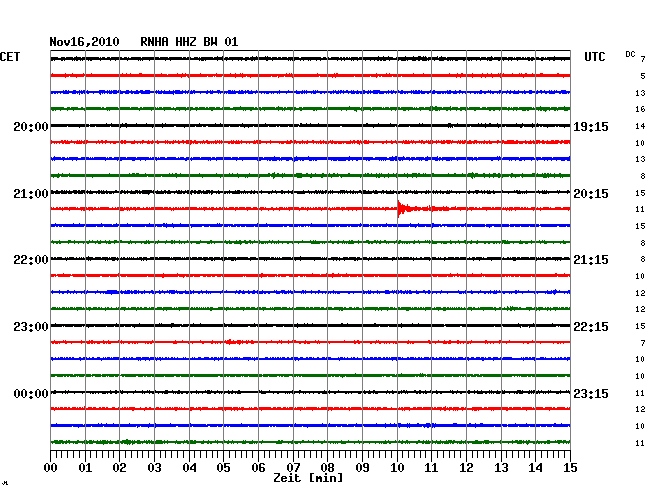Viewport: 650px width, 494px height.
Task: Click the 00 minute tick on the x-axis
Action: pos(51,468)
